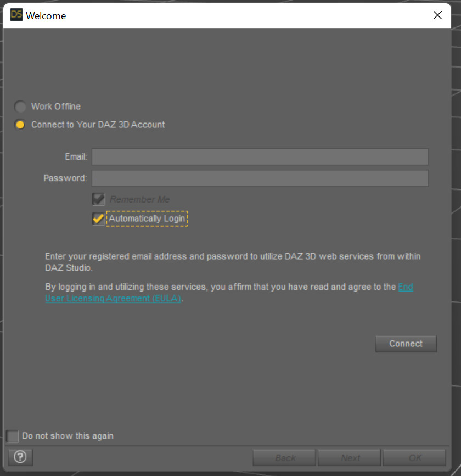
Task: Click the Email label text
Action: click(76, 156)
